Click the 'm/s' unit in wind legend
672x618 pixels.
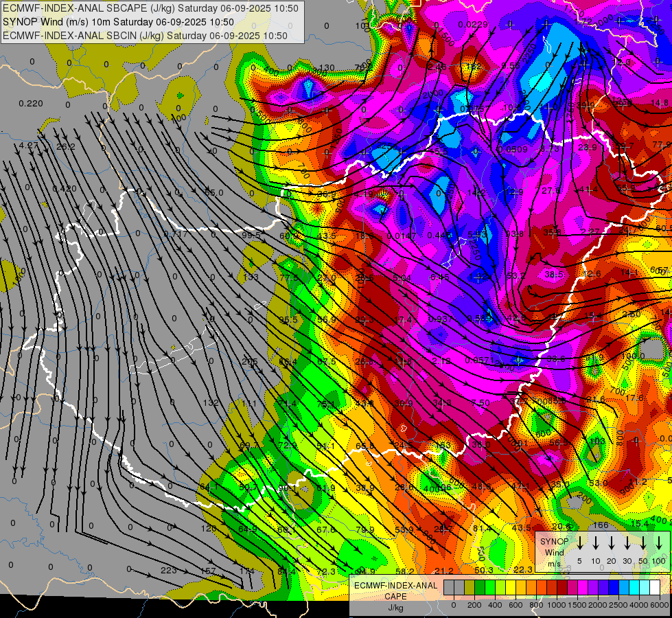pyautogui.click(x=554, y=564)
